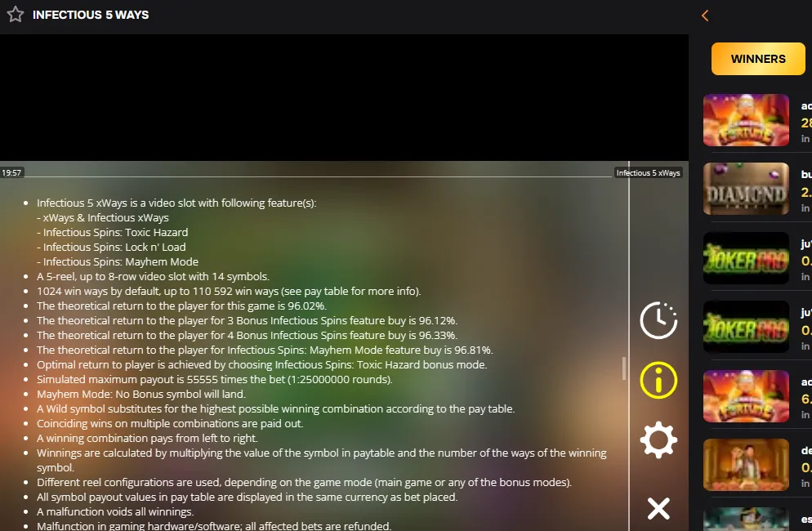Click the info panel scrollbar handle
Screen dimensions: 812x531
pyautogui.click(x=624, y=368)
